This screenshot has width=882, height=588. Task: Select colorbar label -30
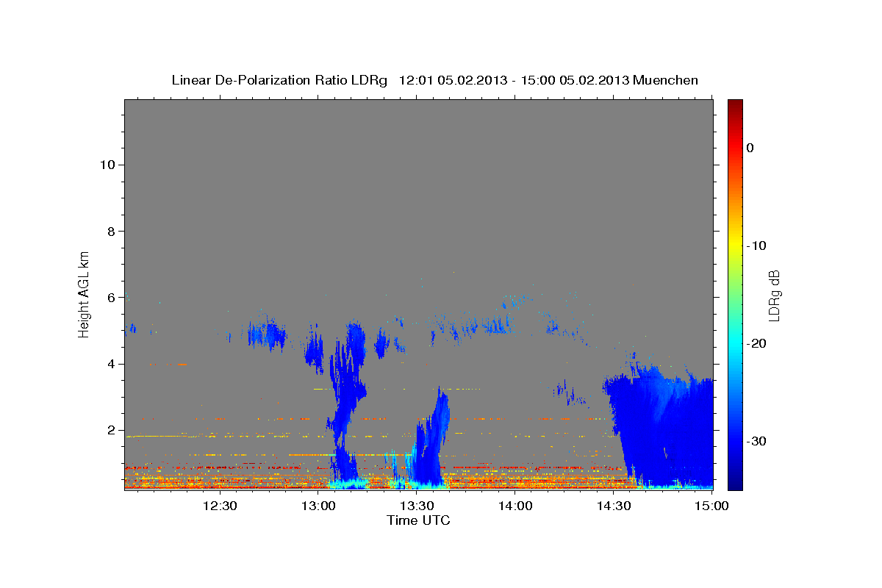tap(756, 441)
